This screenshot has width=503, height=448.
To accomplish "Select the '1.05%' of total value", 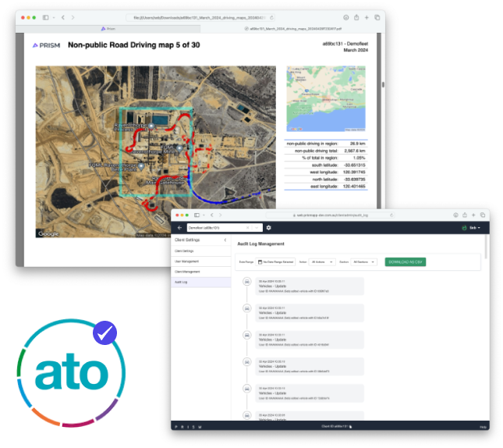I will click(359, 158).
